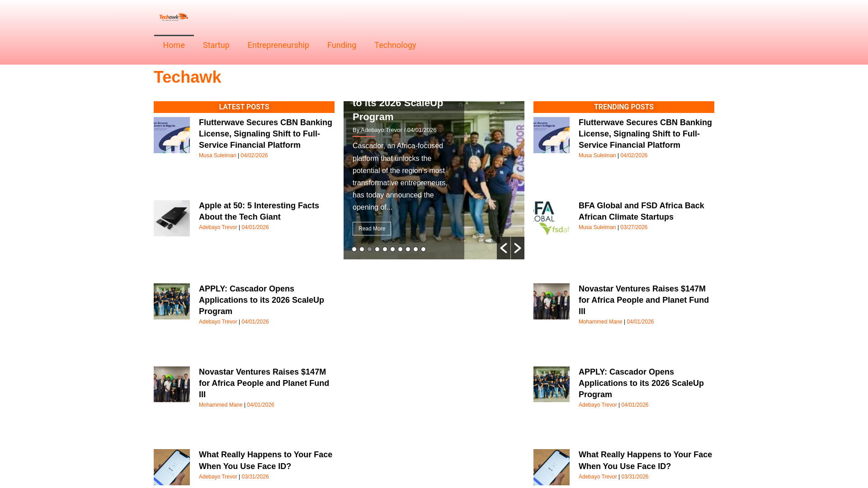This screenshot has width=868, height=488.
Task: Click the Techawk site title
Action: [x=187, y=77]
